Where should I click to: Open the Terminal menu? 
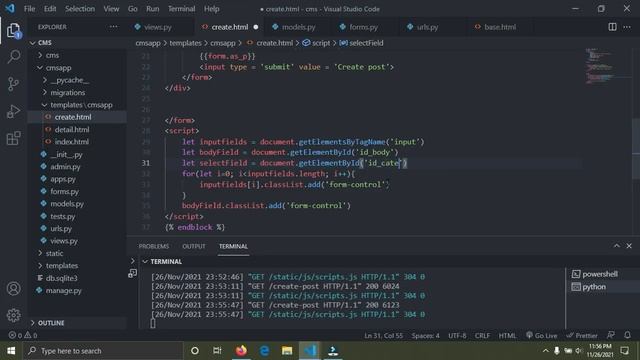(x=181, y=9)
